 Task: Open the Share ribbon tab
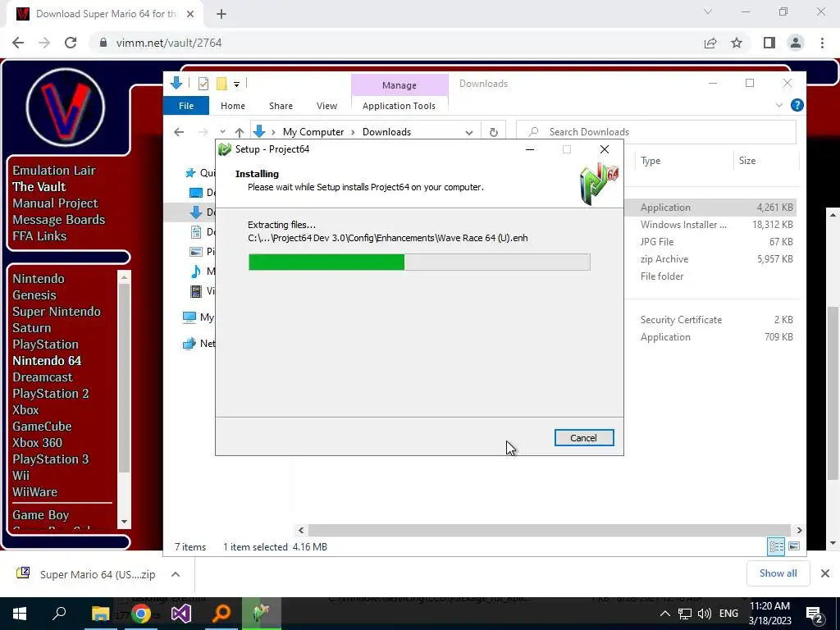281,106
